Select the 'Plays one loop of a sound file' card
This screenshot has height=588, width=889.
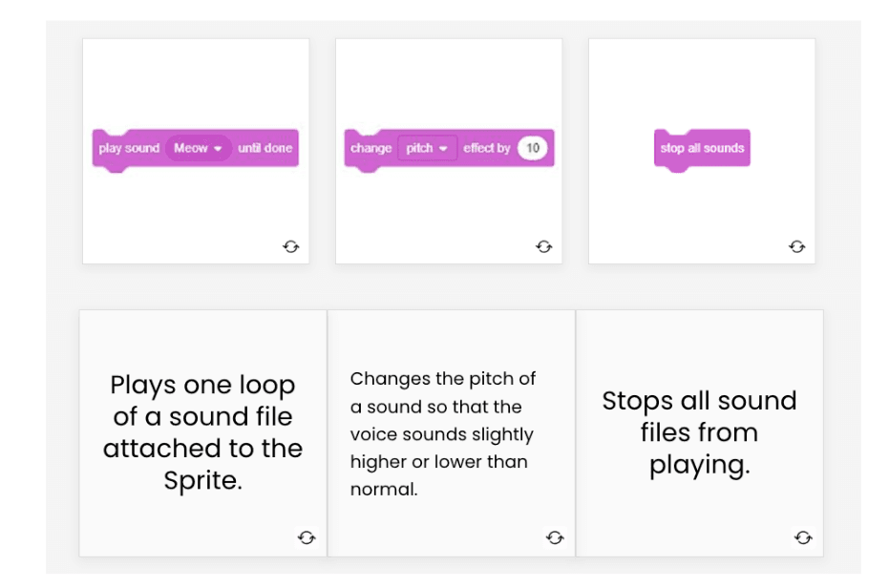pos(202,431)
